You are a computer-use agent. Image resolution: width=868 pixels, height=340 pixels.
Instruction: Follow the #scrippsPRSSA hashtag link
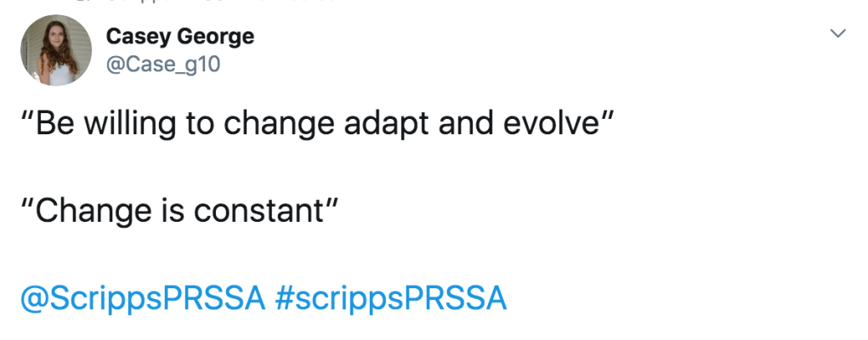(x=391, y=297)
